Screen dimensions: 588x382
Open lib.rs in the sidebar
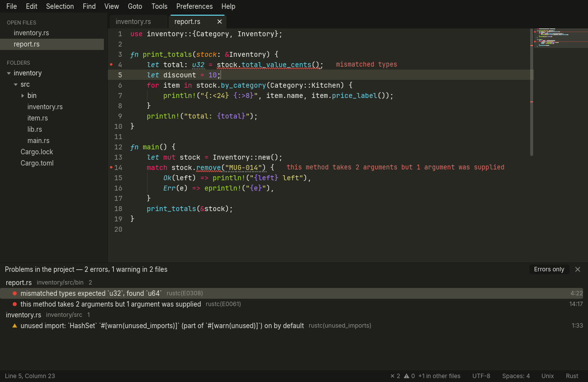pyautogui.click(x=35, y=129)
